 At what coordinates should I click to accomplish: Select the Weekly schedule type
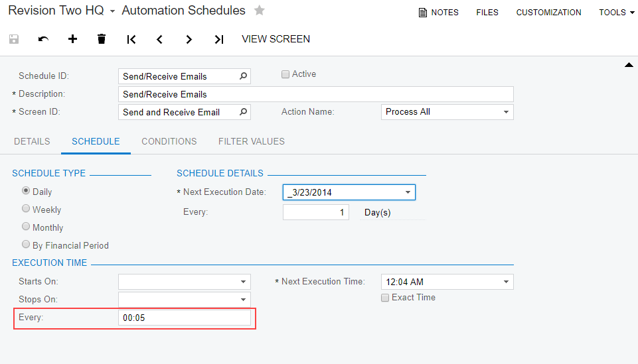[x=26, y=209]
